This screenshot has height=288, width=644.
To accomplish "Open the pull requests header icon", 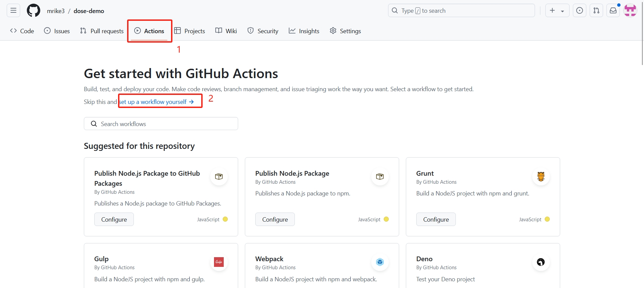I will pyautogui.click(x=596, y=11).
